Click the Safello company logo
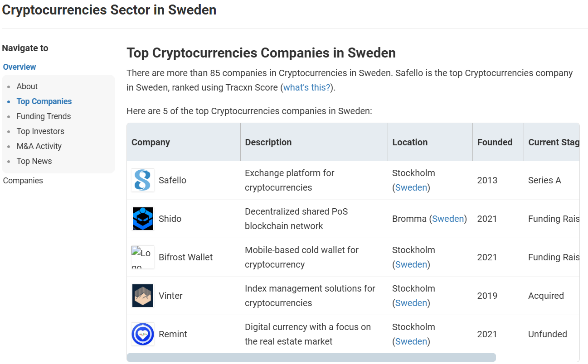Image resolution: width=588 pixels, height=364 pixels. tap(143, 180)
